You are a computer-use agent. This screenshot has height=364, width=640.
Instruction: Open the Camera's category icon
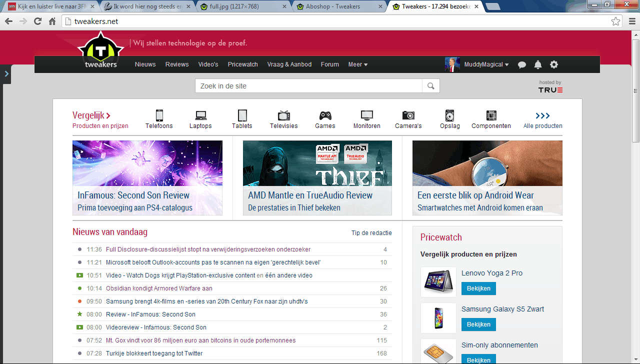[408, 115]
